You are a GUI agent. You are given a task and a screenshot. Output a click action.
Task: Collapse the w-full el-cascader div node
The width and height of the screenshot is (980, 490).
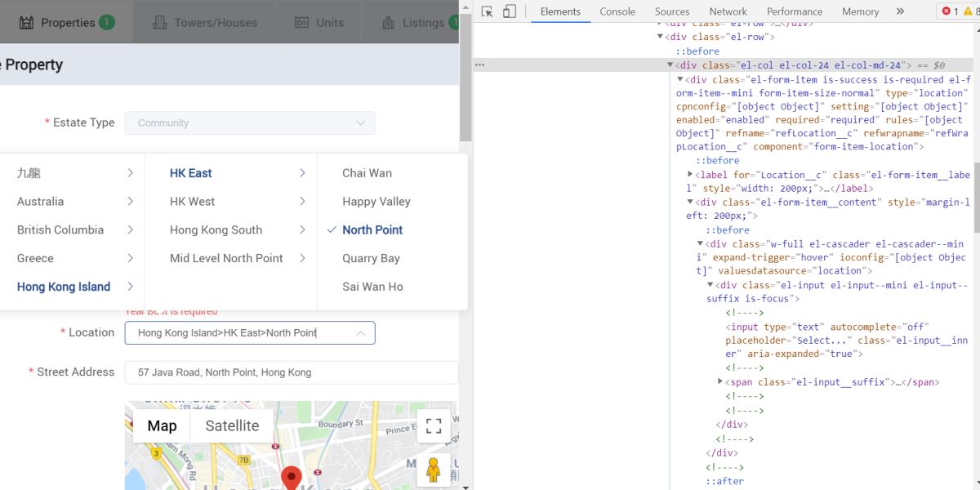pyautogui.click(x=700, y=243)
